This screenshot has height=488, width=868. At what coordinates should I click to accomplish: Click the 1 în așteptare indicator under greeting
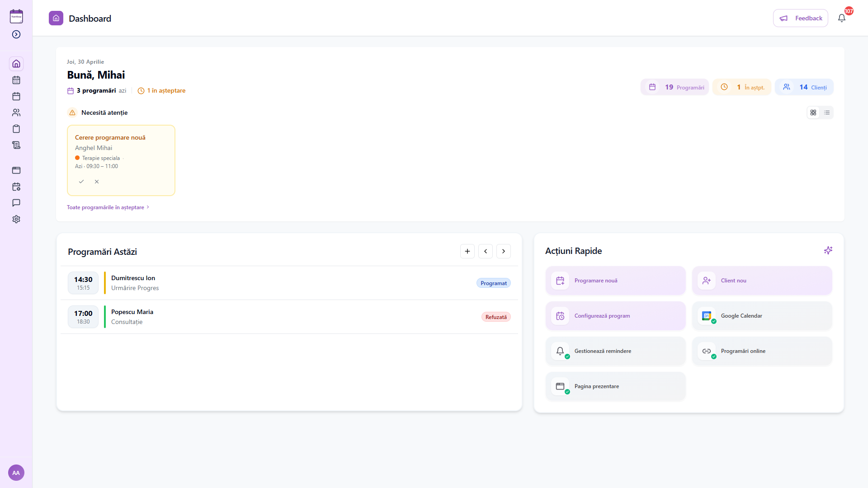[161, 91]
